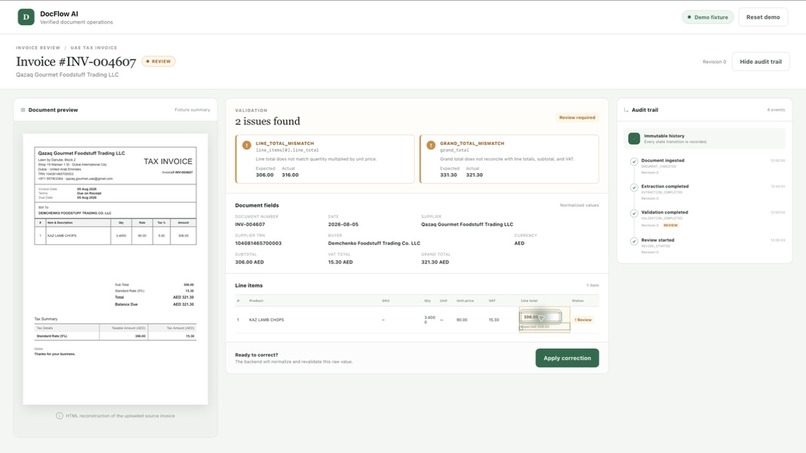The height and width of the screenshot is (453, 806).
Task: Click the Invoice #INV-004607 heading
Action: click(76, 62)
